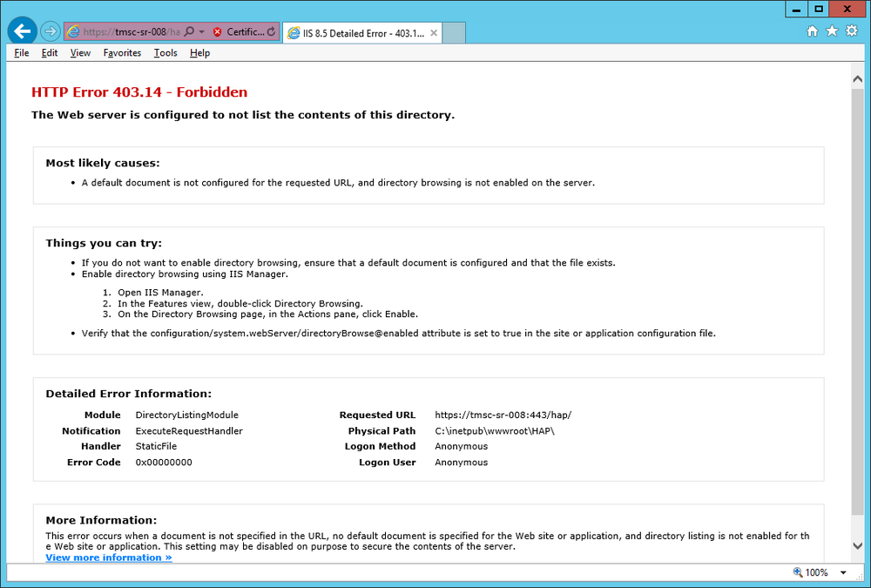Close the Internet Explorer window
Image resolution: width=871 pixels, height=588 pixels.
click(847, 9)
